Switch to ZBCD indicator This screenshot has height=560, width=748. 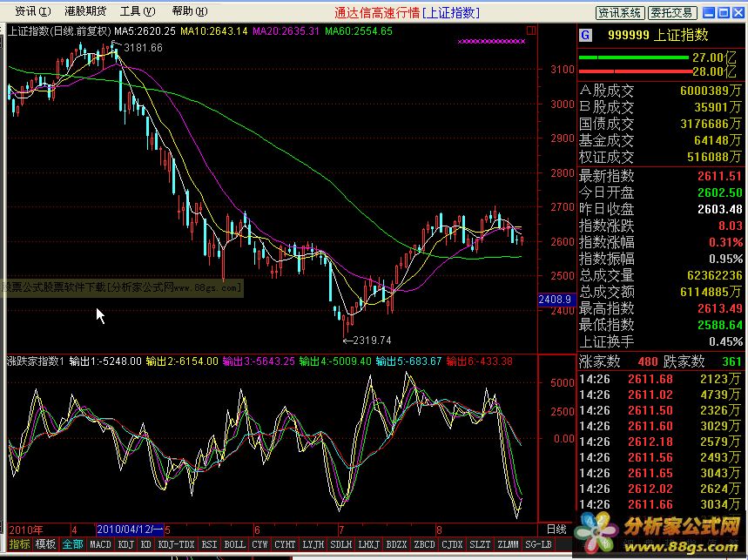click(424, 543)
